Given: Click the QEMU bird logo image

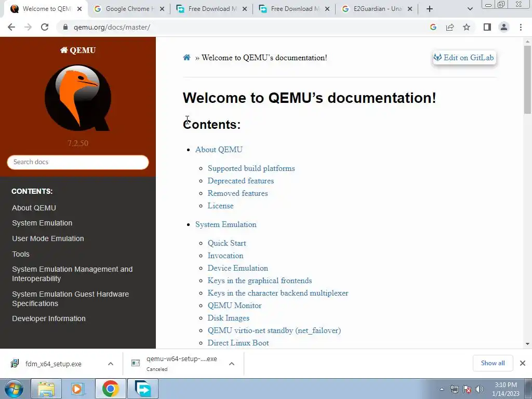Looking at the screenshot, I should (x=78, y=98).
